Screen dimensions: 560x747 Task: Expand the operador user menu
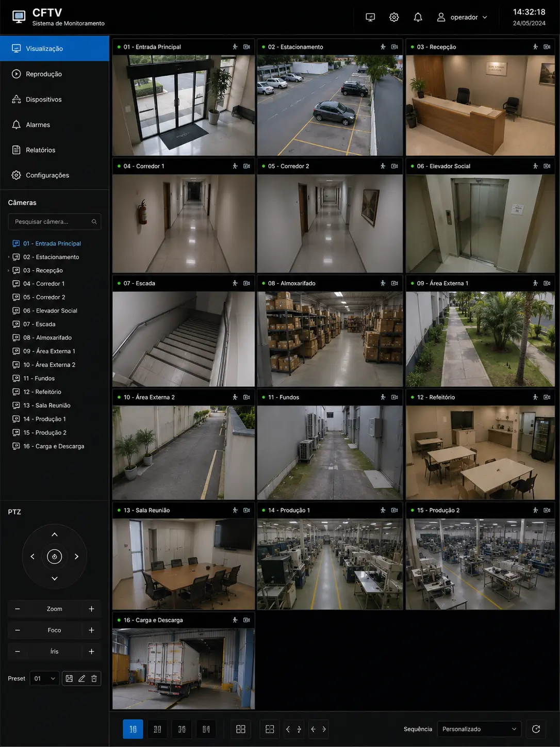(x=462, y=17)
